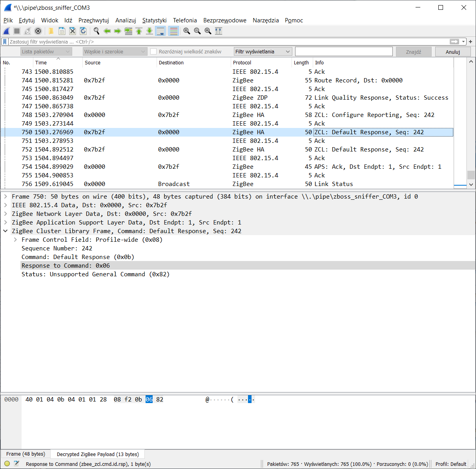Screen dimensions: 476x469
Task: Jump to the last packet
Action: (x=150, y=31)
